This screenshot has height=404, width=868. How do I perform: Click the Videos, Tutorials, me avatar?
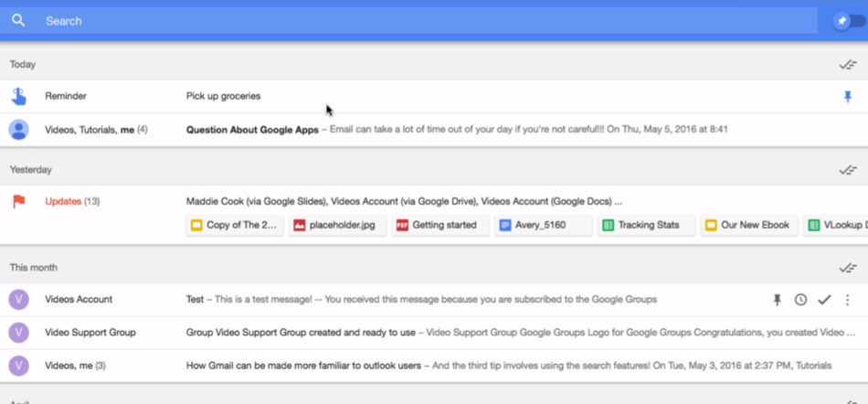tap(19, 130)
